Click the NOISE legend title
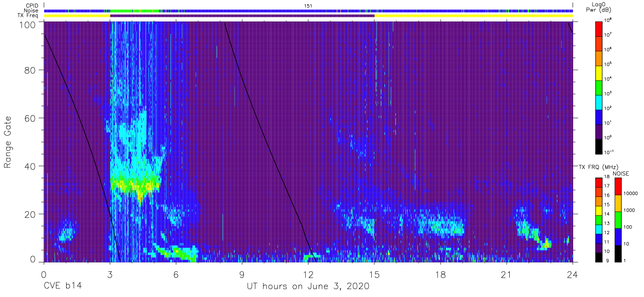Screen dimensions: 644x297 [621, 173]
